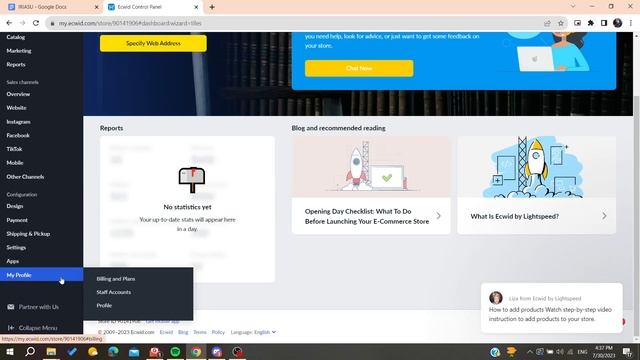Click Liza's avatar in chat popup

(x=496, y=298)
